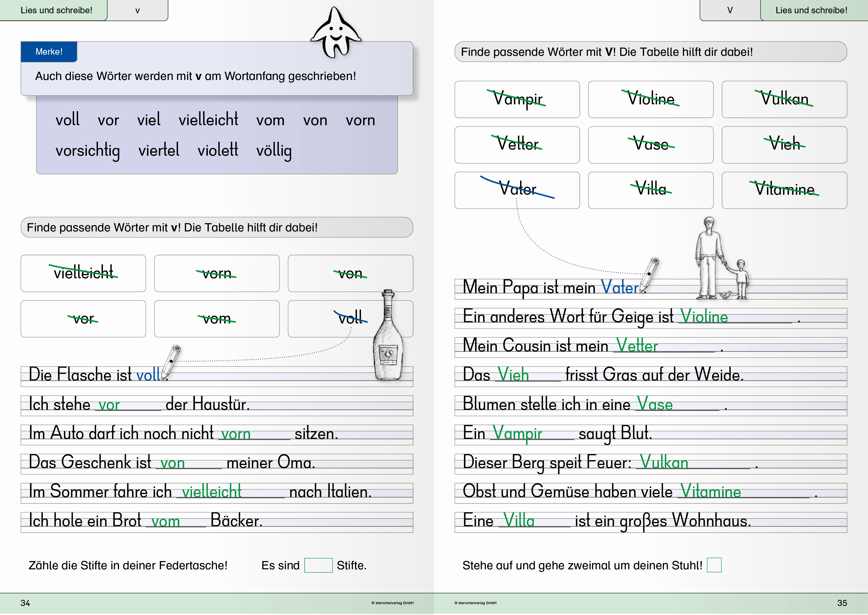Click the crossed-out 'vielleicht' word card
This screenshot has height=615, width=868.
tap(83, 273)
